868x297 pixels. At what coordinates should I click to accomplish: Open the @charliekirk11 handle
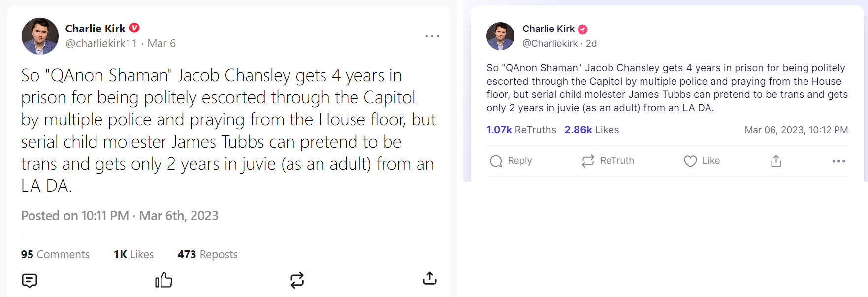point(101,43)
